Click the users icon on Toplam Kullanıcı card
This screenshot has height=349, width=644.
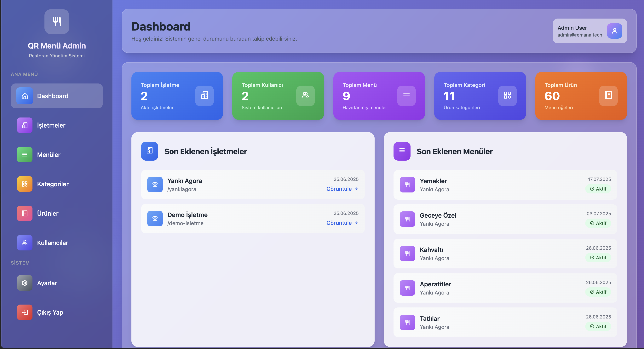pyautogui.click(x=305, y=95)
